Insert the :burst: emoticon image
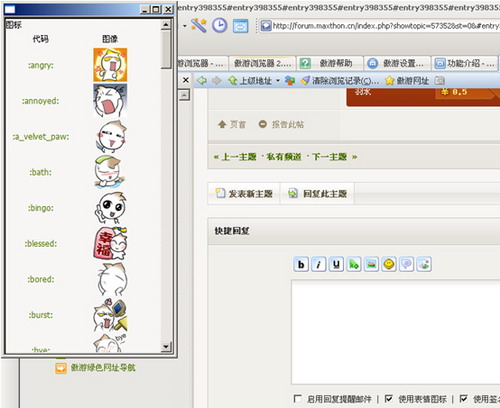 point(110,315)
